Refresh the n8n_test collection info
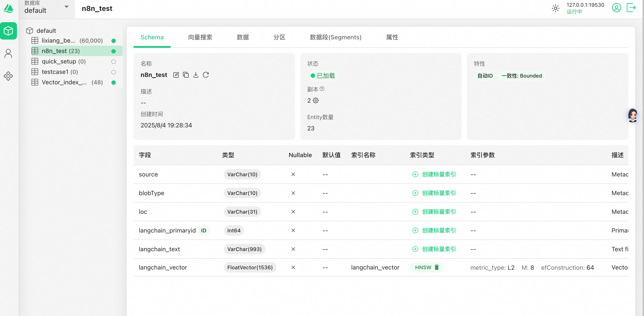 pyautogui.click(x=206, y=75)
